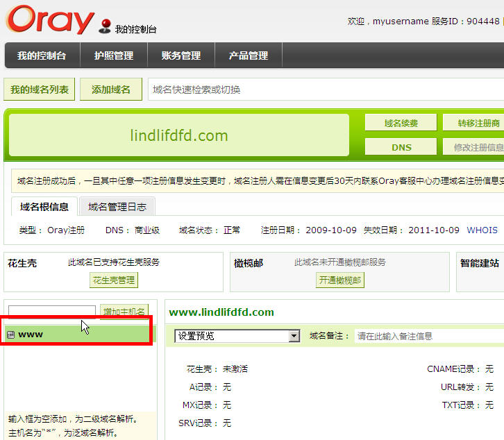The height and width of the screenshot is (440, 504).
Task: Click the 添加域名 button
Action: pyautogui.click(x=111, y=90)
